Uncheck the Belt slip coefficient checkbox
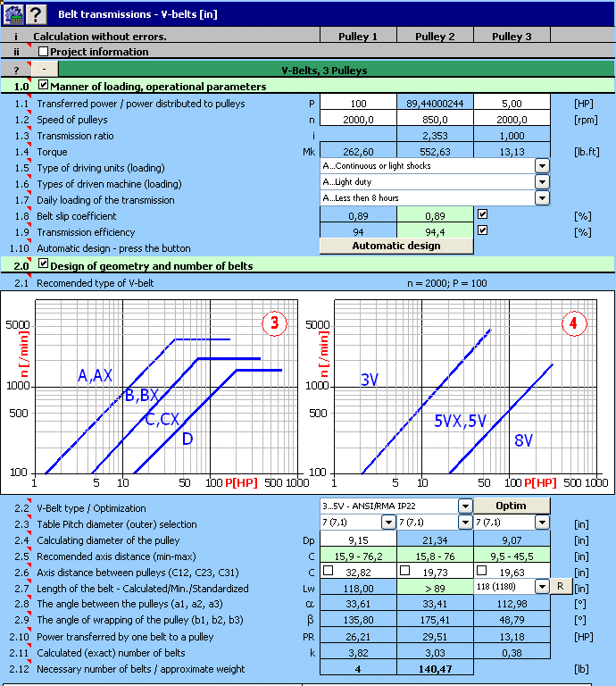The image size is (616, 686). pos(482,214)
